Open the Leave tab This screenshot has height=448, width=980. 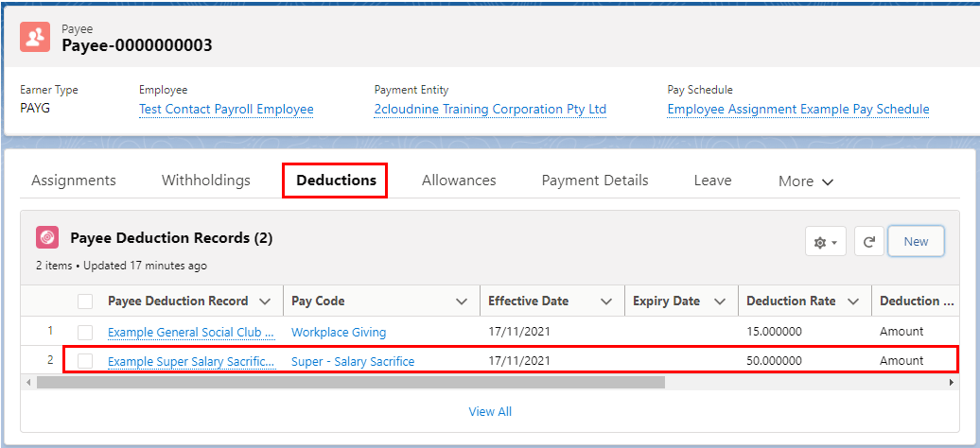coord(712,181)
